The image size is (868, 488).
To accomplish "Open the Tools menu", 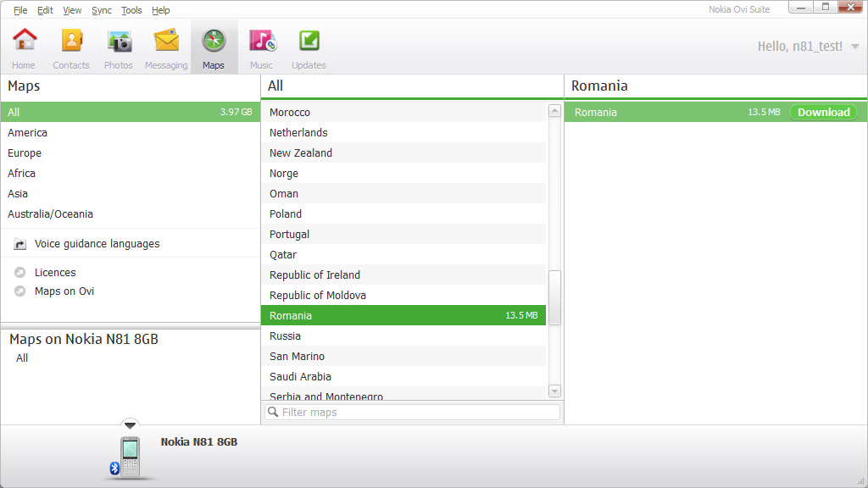I will click(131, 10).
